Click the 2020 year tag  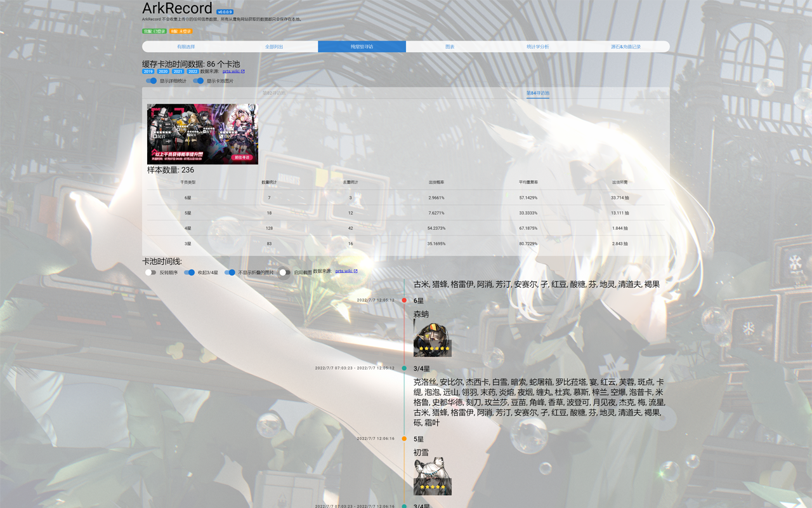163,72
